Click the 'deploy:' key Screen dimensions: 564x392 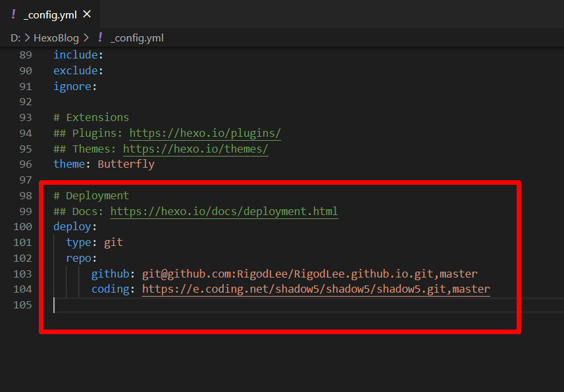pos(75,226)
